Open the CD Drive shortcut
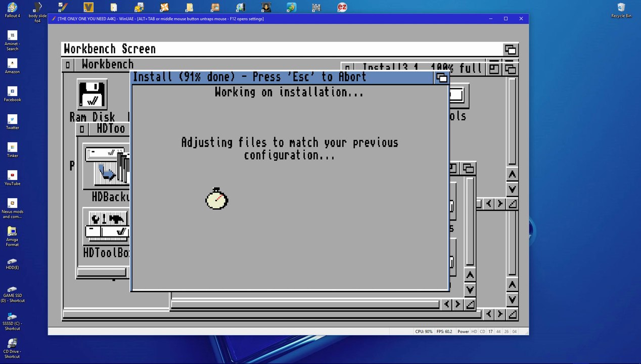This screenshot has width=641, height=364. [x=12, y=348]
